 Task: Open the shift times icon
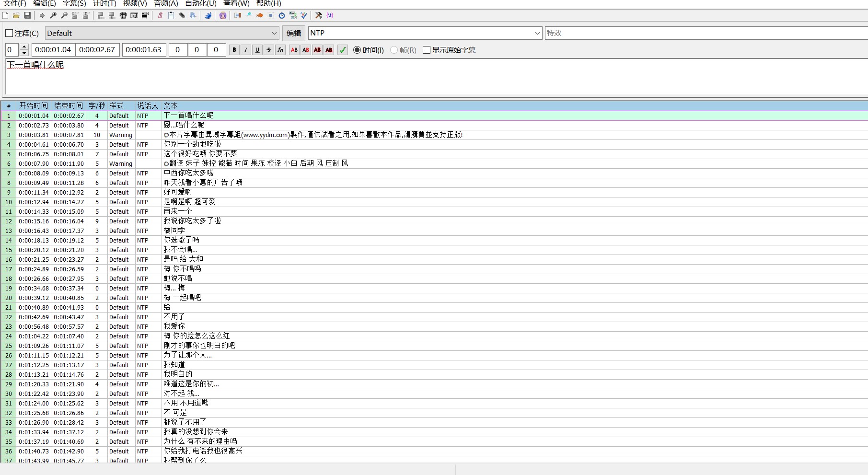tap(238, 15)
